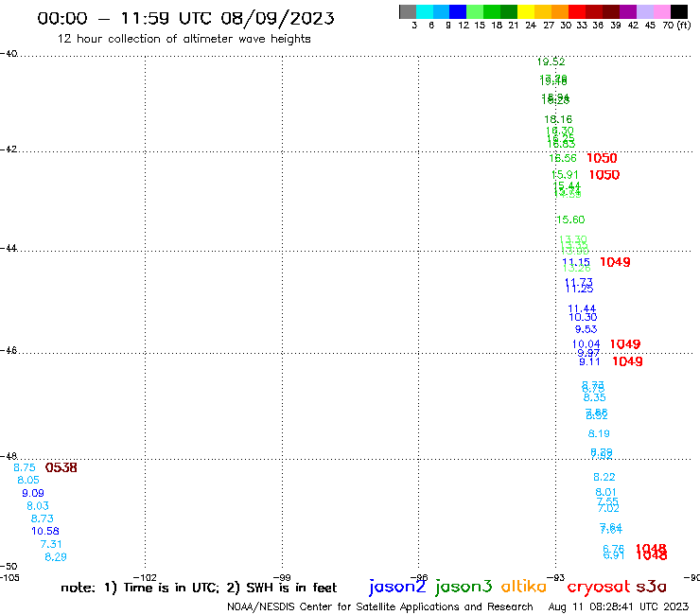Click the note 'Time is in UTC; SWH is in feet'
Viewport: 700px width, 615px height.
[199, 588]
